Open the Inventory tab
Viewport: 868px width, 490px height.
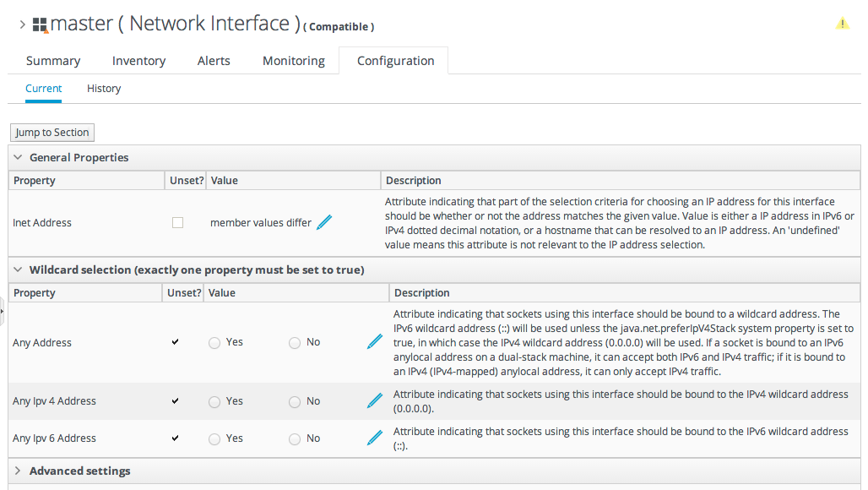[x=138, y=61]
